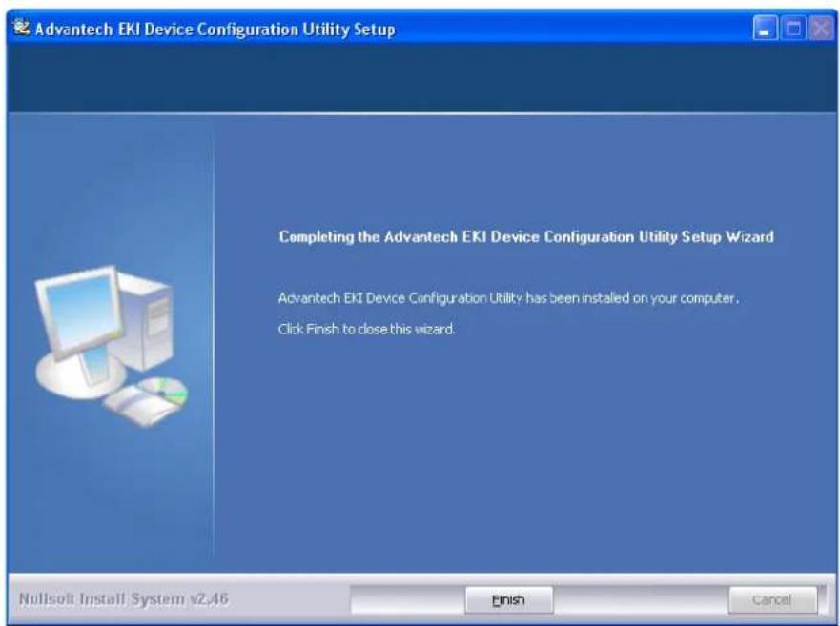The width and height of the screenshot is (840, 626).
Task: Click the installer icon in title bar
Action: click(x=21, y=28)
